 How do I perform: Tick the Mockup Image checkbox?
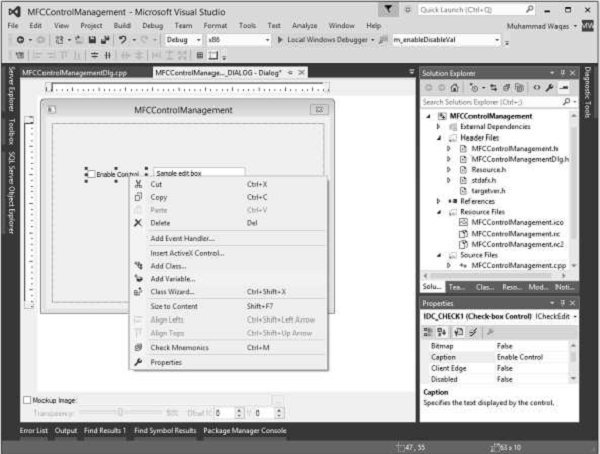(27, 400)
